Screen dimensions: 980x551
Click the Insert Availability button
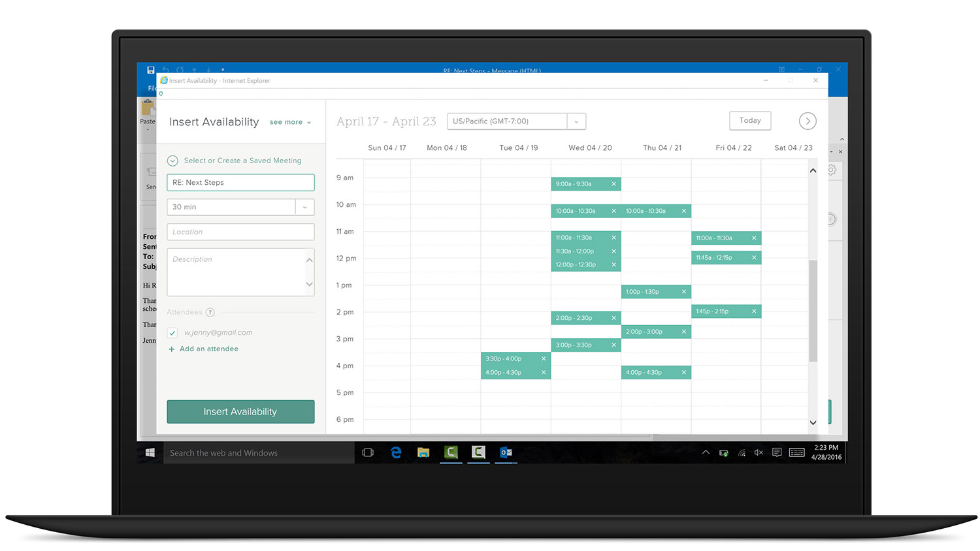(240, 412)
